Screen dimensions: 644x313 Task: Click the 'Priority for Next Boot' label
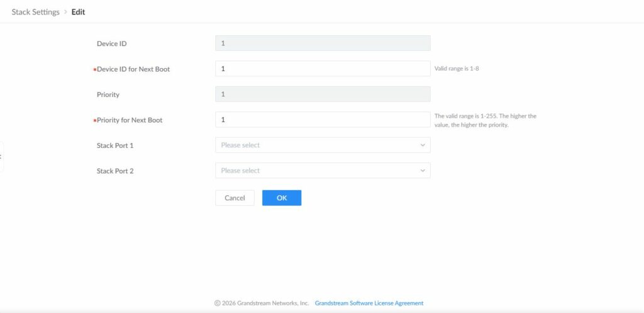pyautogui.click(x=130, y=120)
